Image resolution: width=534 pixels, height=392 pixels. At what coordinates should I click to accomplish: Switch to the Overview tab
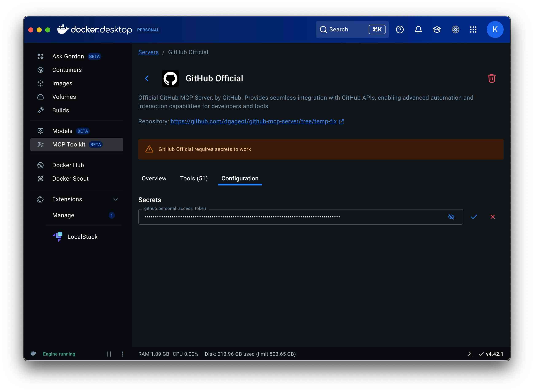154,179
